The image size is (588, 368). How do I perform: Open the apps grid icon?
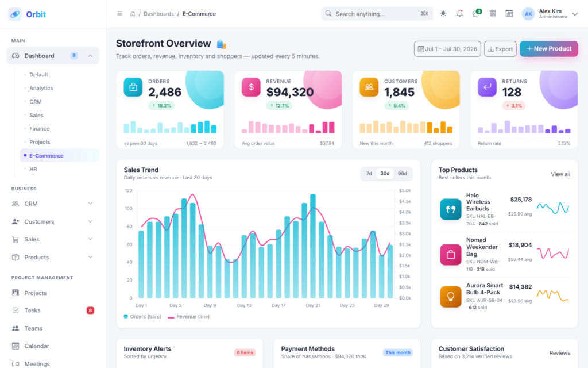[493, 14]
